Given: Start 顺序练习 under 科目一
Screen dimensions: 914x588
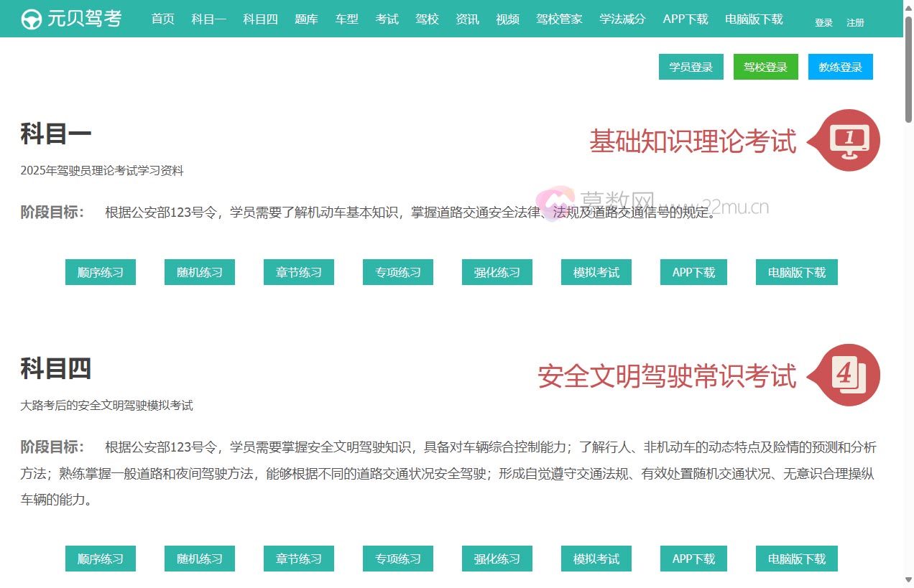Looking at the screenshot, I should pos(101,273).
